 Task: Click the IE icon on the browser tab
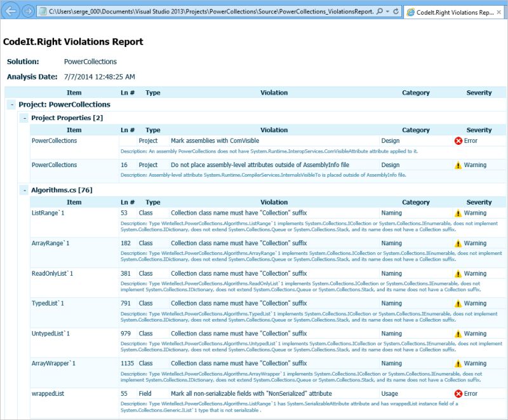coord(410,12)
